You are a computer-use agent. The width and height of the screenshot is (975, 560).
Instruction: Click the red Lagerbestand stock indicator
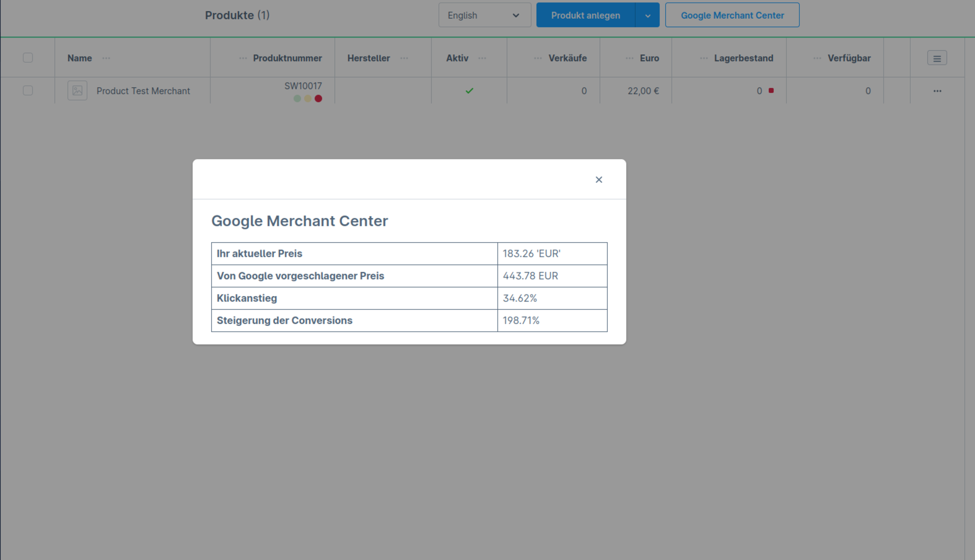771,90
